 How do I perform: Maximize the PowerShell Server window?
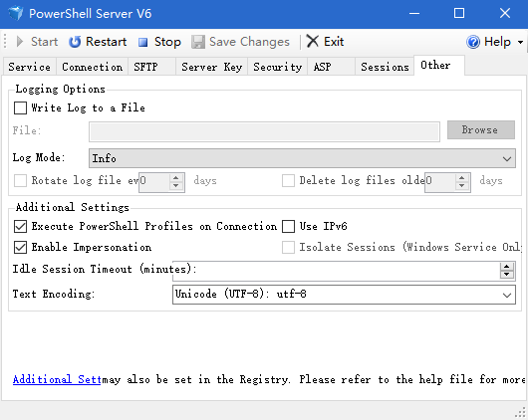pos(459,14)
